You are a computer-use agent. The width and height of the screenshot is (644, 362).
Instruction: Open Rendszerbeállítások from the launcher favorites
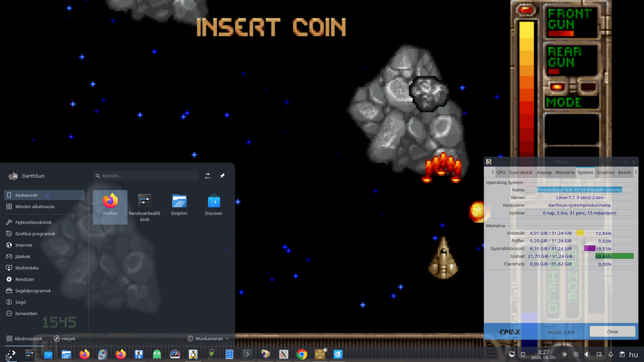(145, 207)
